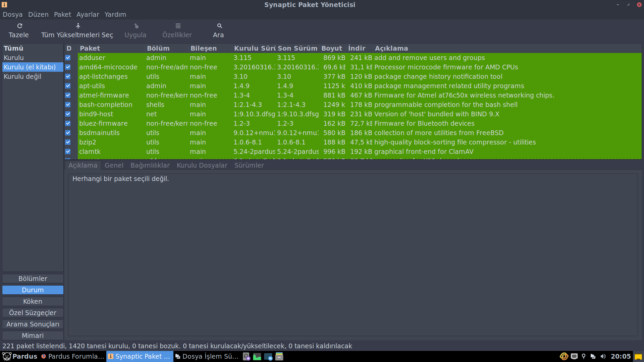Expand Mimari filter category
This screenshot has height=362, width=644.
pyautogui.click(x=32, y=335)
